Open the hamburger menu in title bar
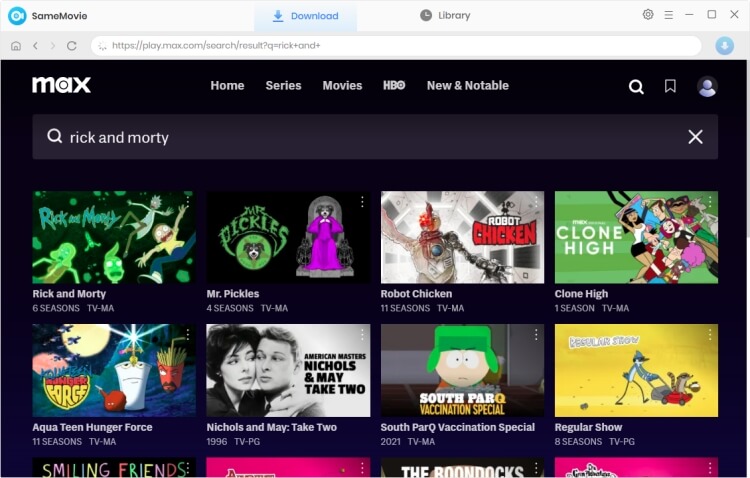 [x=669, y=15]
